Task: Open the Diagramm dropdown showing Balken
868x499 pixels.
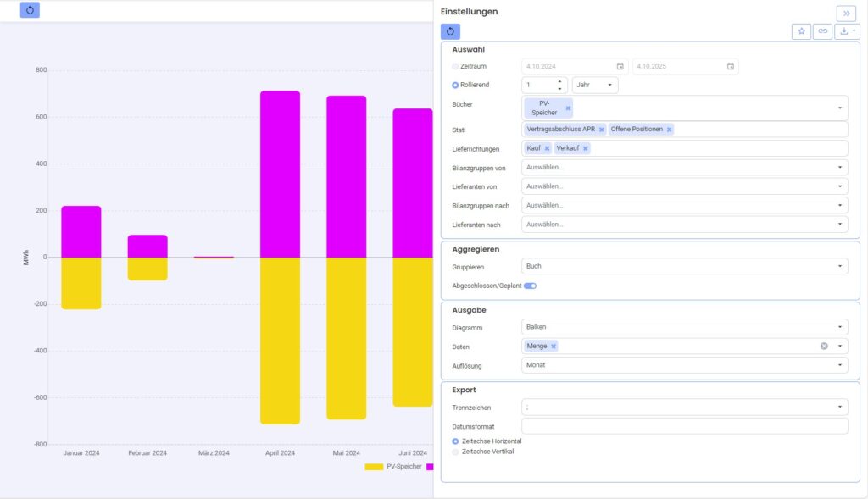Action: 684,327
